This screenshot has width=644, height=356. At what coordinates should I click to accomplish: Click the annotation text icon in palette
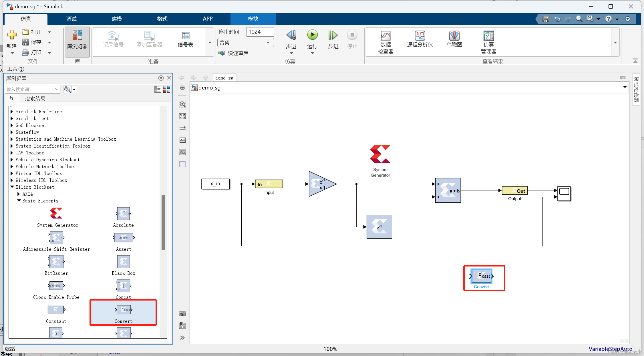[x=182, y=140]
